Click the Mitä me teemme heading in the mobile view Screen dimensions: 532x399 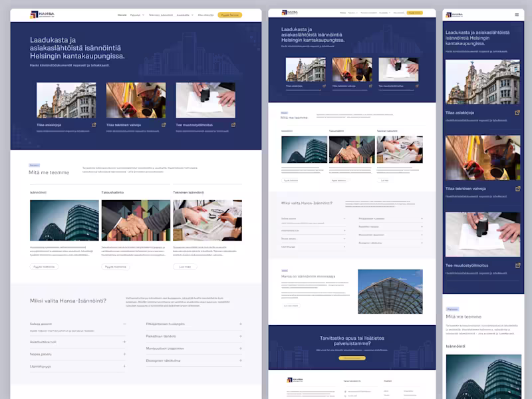point(464,317)
